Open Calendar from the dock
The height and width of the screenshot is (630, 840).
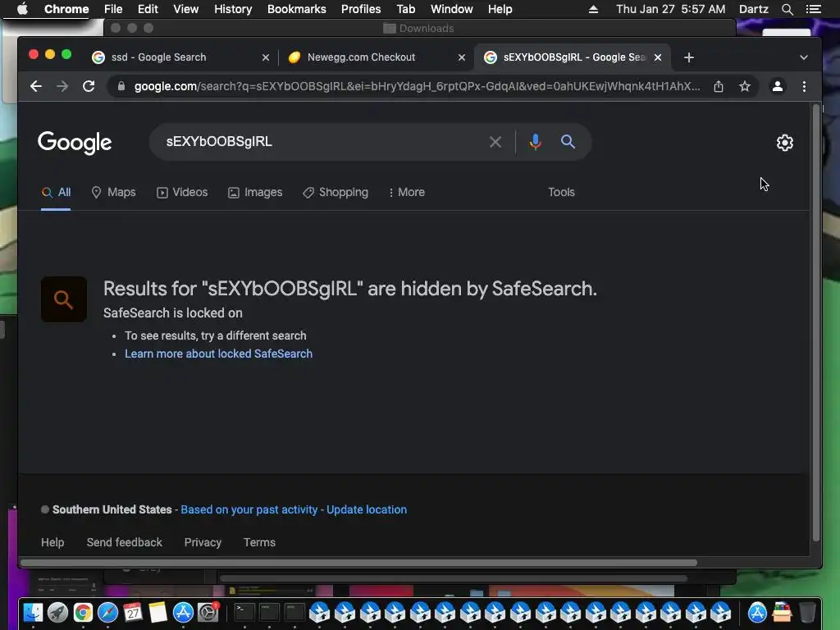(133, 612)
